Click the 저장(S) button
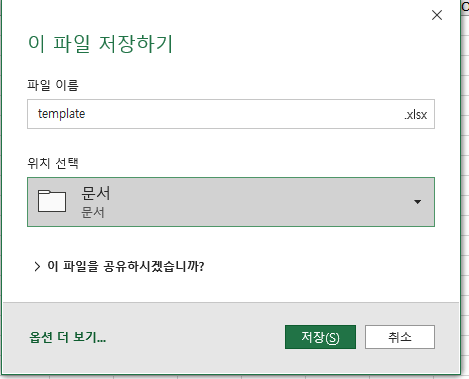 320,337
